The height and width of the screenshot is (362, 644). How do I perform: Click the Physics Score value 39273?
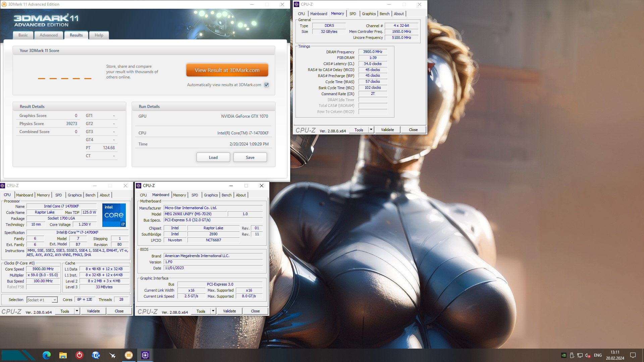coord(71,124)
